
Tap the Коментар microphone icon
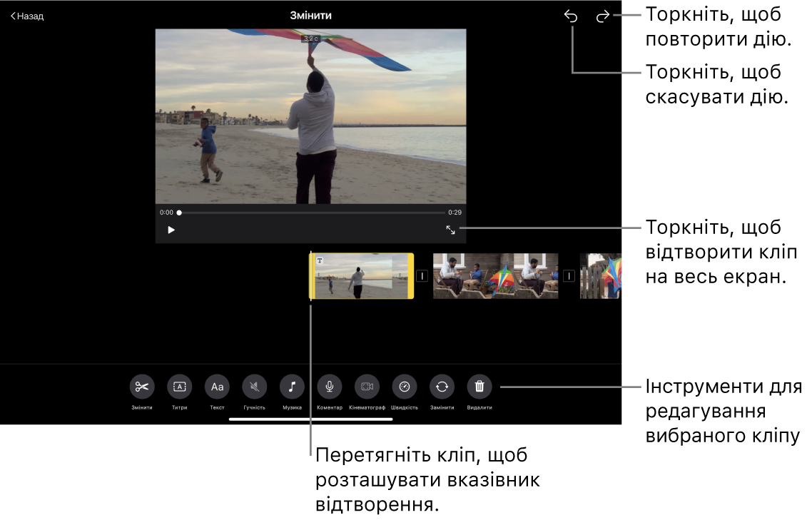click(x=330, y=387)
